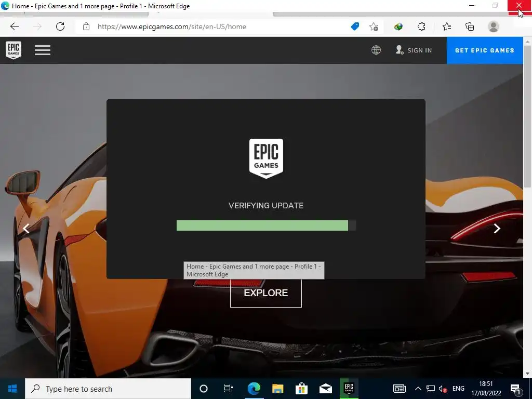Click the address bar URL
This screenshot has width=532, height=399.
(x=171, y=27)
